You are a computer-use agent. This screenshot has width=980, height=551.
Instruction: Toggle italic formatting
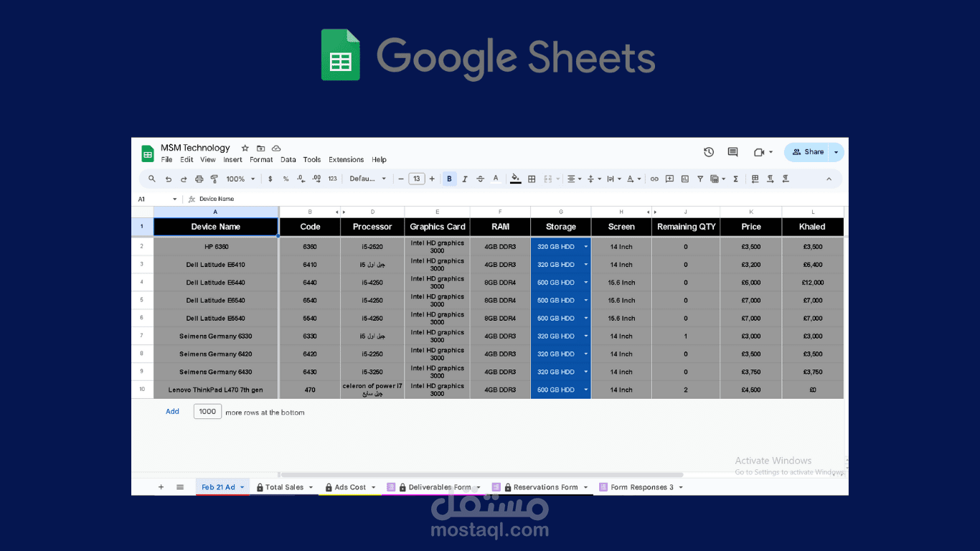(465, 179)
